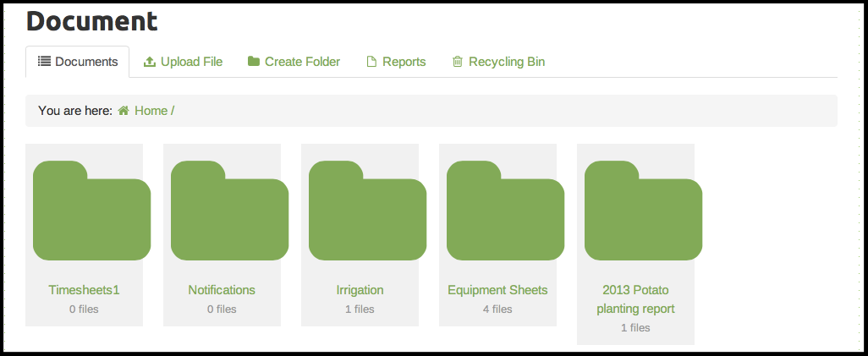Click the recycling bin trash icon
Viewport: 868px width, 356px height.
pos(458,62)
